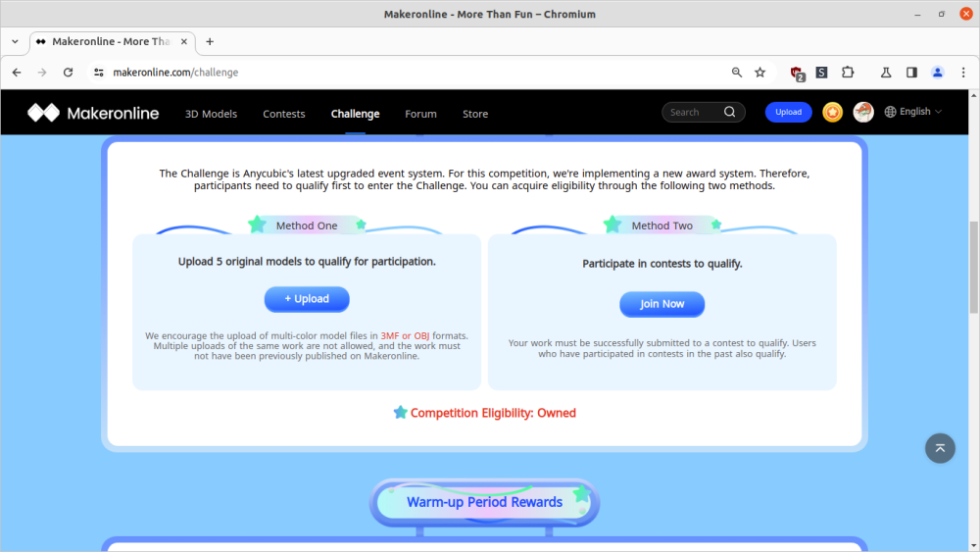Click the blue star beside Competition Eligibility

click(x=401, y=412)
